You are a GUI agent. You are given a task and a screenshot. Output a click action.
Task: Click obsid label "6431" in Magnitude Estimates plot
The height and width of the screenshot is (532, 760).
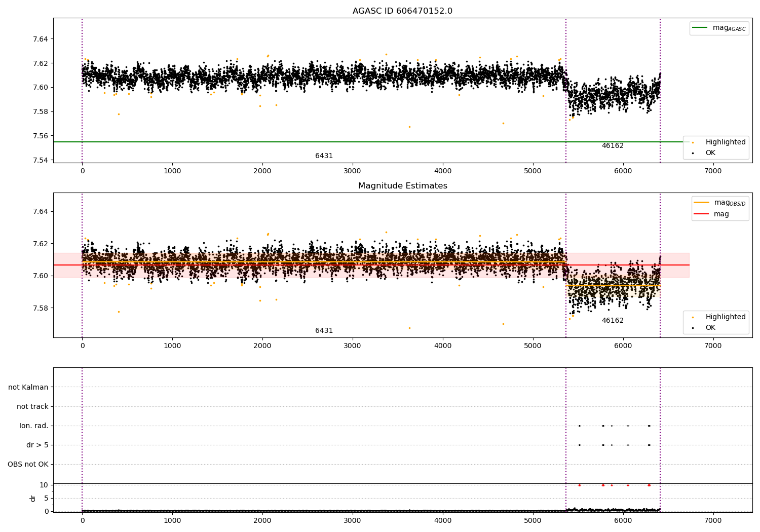324,331
